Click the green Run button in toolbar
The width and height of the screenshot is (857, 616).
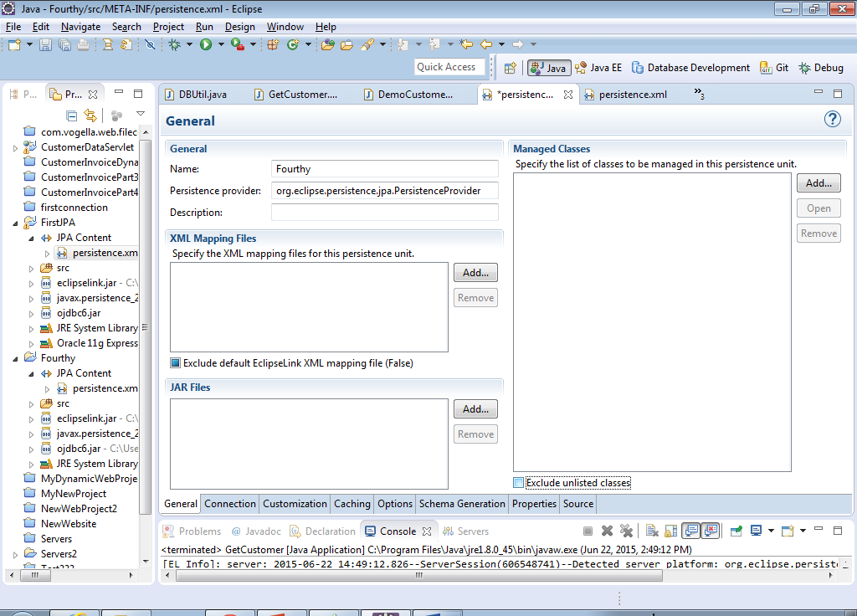pyautogui.click(x=206, y=44)
